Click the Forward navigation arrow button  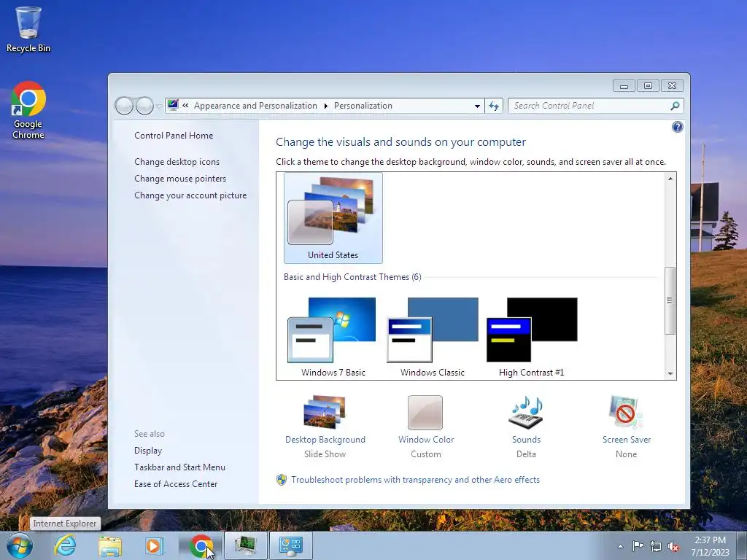click(144, 106)
